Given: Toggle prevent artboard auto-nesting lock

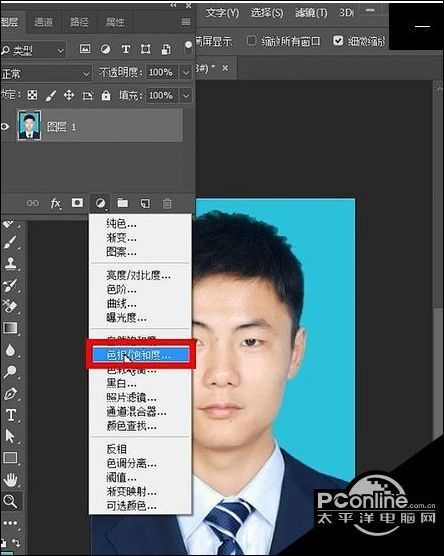Looking at the screenshot, I should coord(87,95).
